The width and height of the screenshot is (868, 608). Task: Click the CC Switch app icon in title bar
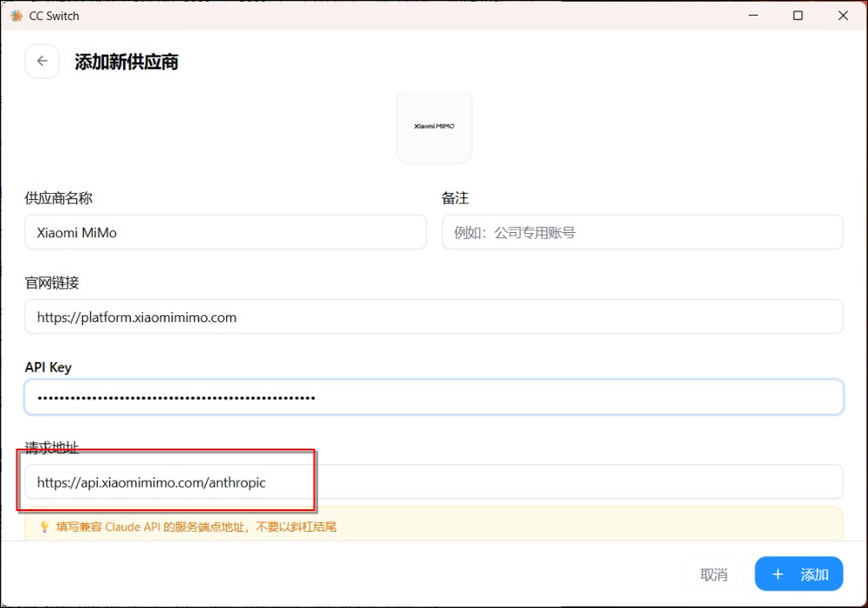click(16, 16)
